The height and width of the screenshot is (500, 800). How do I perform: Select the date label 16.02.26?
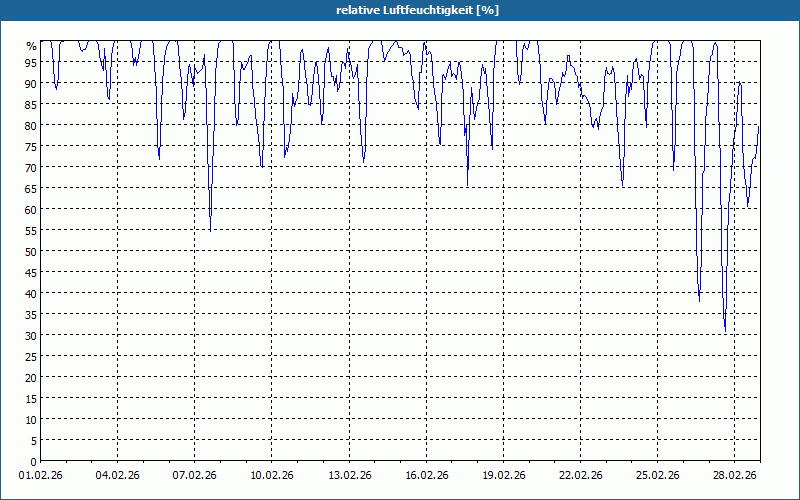coord(426,475)
